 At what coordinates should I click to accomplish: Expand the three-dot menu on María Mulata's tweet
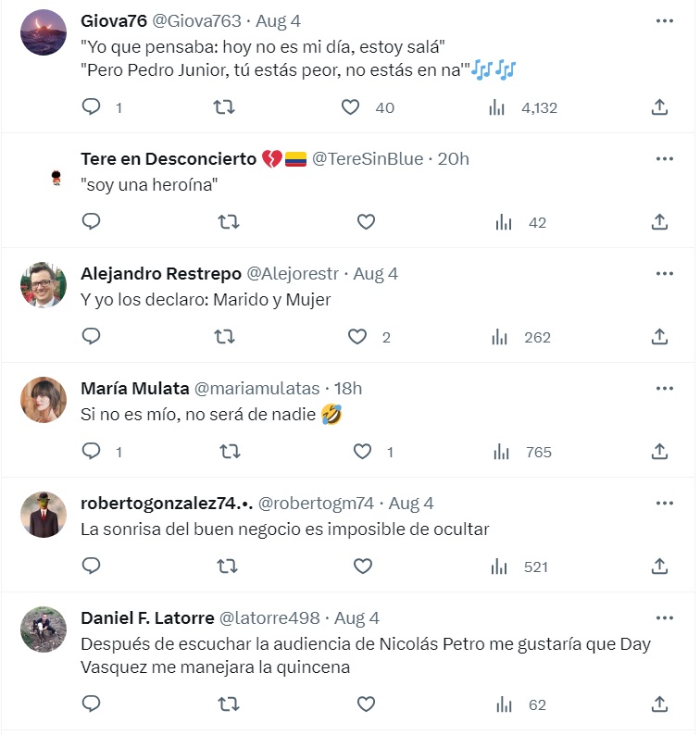(x=664, y=388)
